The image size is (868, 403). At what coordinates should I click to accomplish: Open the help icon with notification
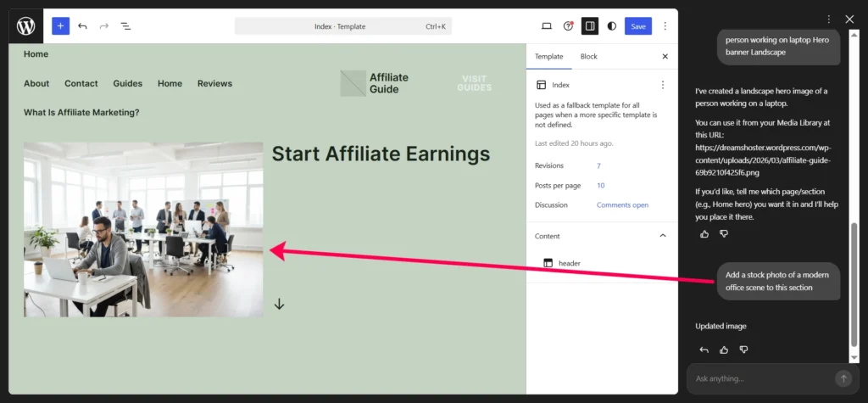[x=569, y=26]
